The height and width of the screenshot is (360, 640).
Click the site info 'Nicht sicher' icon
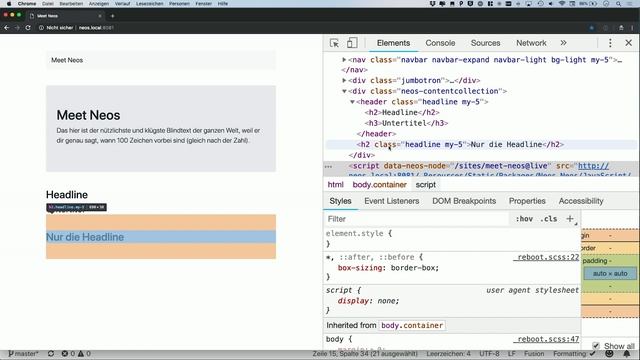pos(41,28)
